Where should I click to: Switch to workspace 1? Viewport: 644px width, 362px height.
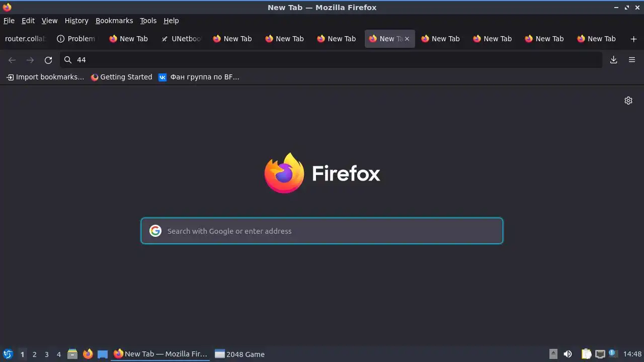[x=22, y=354]
